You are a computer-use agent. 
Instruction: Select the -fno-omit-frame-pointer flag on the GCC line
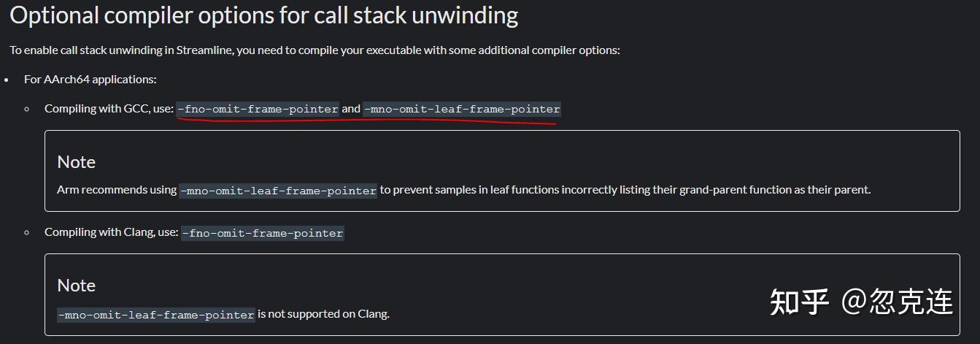[258, 109]
